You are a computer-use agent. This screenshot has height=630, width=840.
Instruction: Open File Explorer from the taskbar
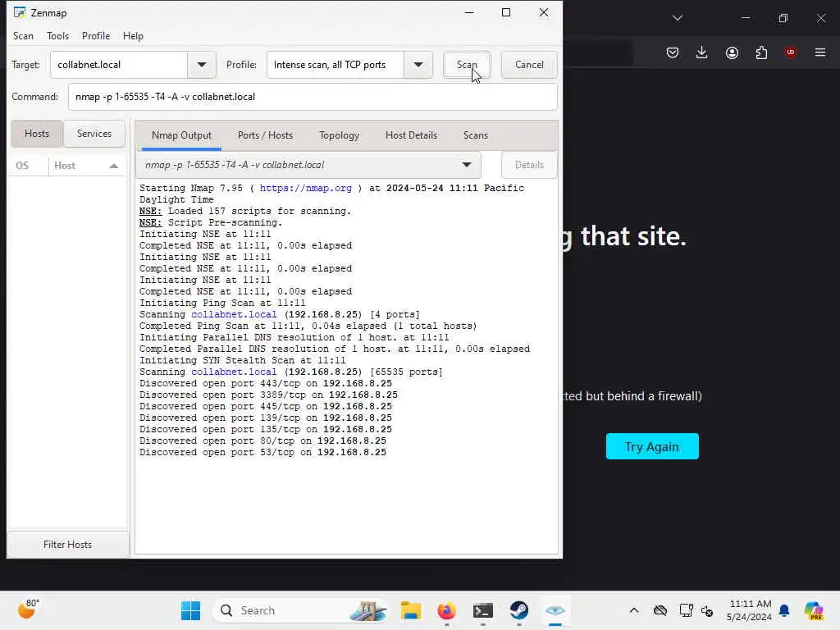point(411,610)
